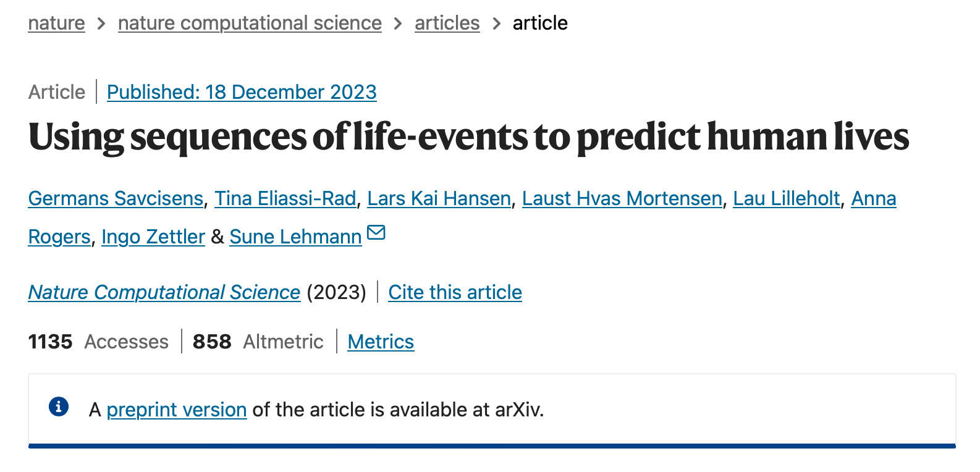
Task: Click Cite this article
Action: 455,292
